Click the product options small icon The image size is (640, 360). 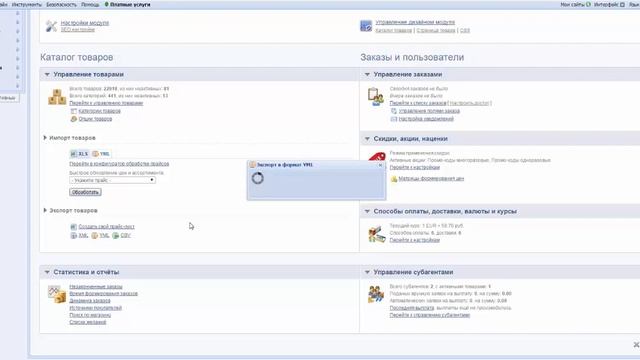click(x=73, y=119)
